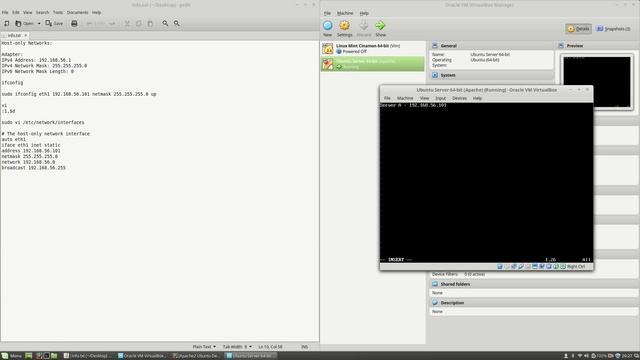
Task: Click the 'sudo vi /etc/network/interfaces' line
Action: coord(43,122)
